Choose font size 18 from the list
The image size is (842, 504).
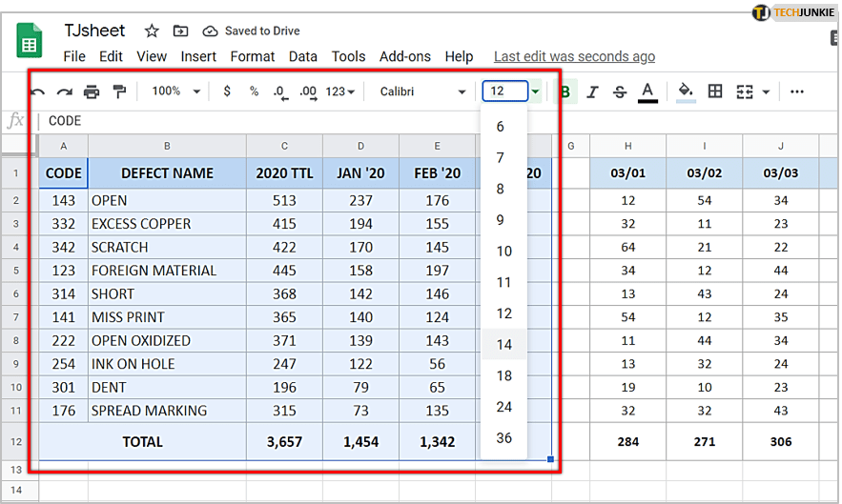504,375
